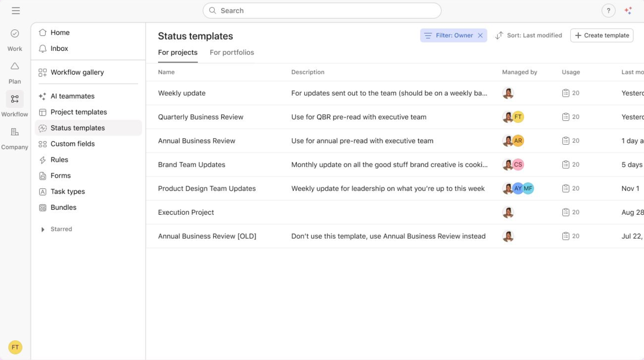This screenshot has height=360, width=644.
Task: Click the Rules lightning bolt icon
Action: [x=43, y=160]
